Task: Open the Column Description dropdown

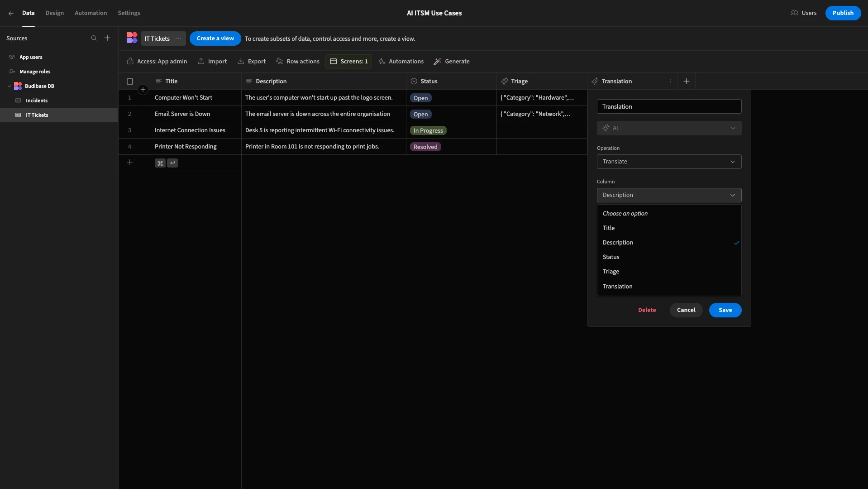Action: (x=669, y=195)
